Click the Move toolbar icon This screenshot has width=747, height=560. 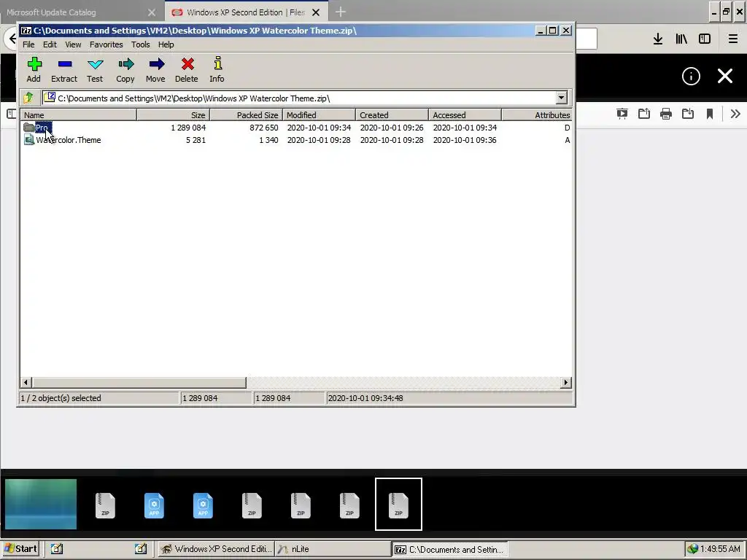point(156,69)
